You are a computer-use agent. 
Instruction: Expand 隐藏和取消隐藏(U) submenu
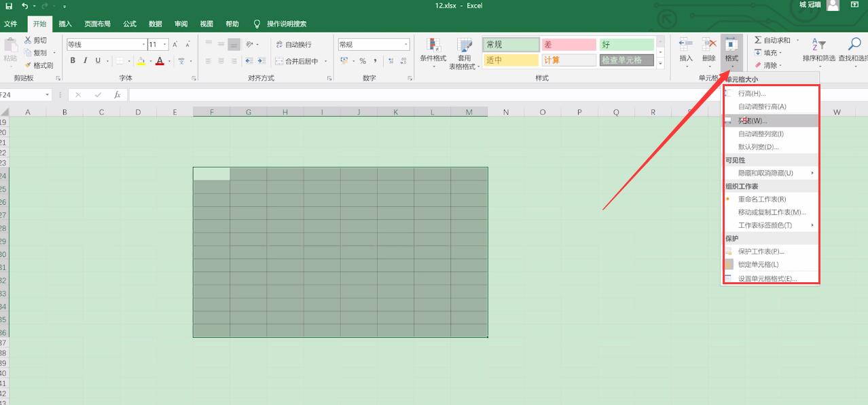771,173
